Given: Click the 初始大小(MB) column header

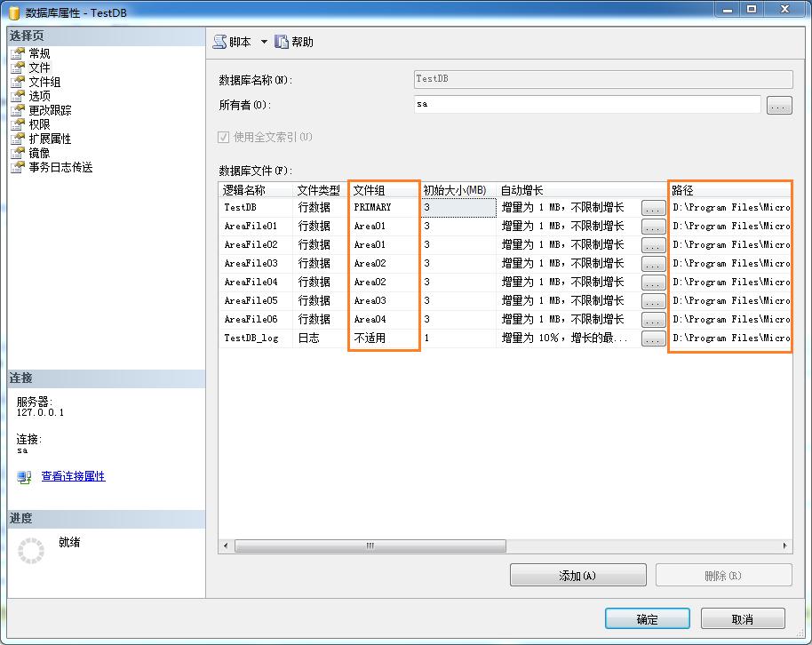Looking at the screenshot, I should (x=458, y=190).
